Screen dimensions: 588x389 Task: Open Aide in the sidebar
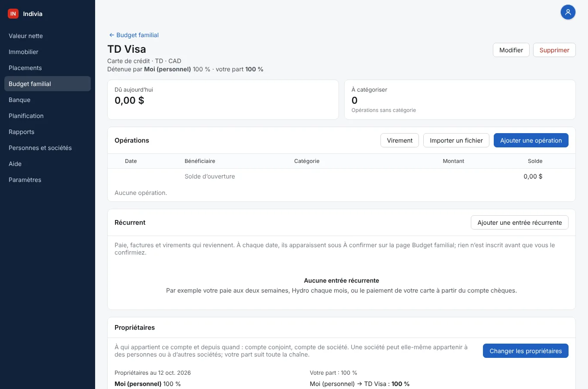pyautogui.click(x=48, y=164)
